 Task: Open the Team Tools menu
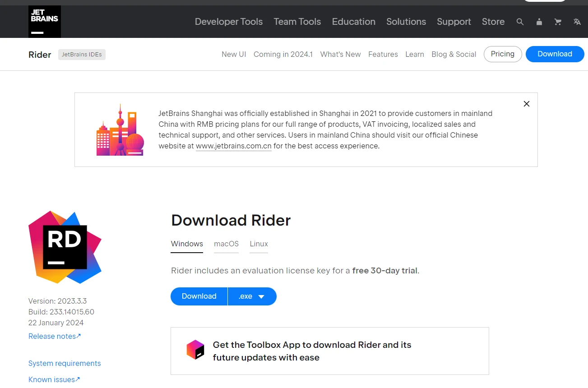pyautogui.click(x=297, y=22)
